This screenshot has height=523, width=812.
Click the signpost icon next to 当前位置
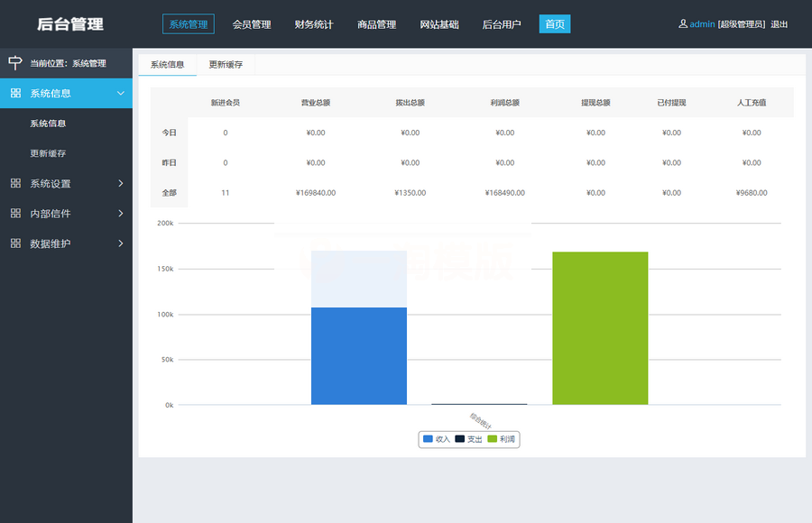click(x=14, y=63)
